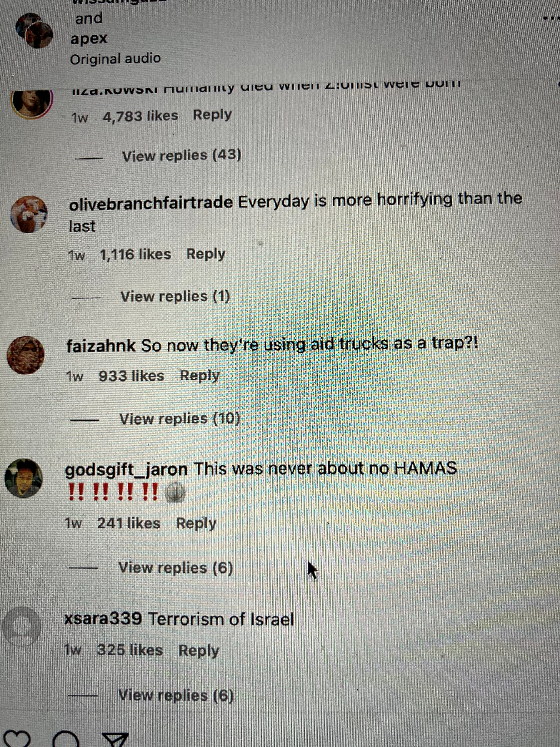The height and width of the screenshot is (747, 560).
Task: Open faizahnk's profile avatar
Action: tap(26, 355)
